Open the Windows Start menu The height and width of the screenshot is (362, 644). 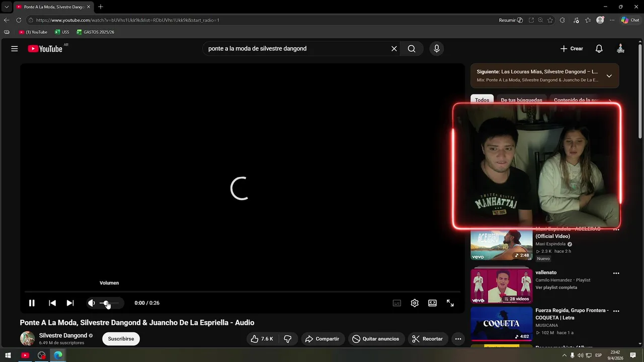8,355
